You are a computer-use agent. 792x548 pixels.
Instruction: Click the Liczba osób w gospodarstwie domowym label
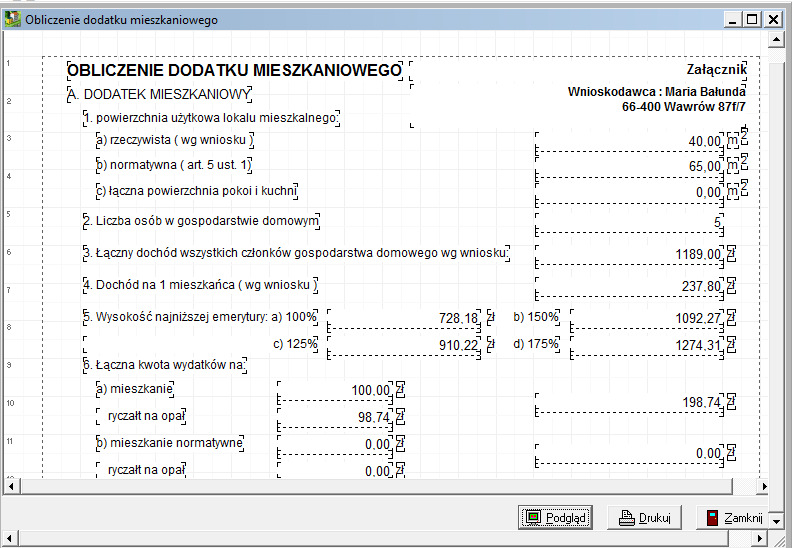pyautogui.click(x=202, y=221)
